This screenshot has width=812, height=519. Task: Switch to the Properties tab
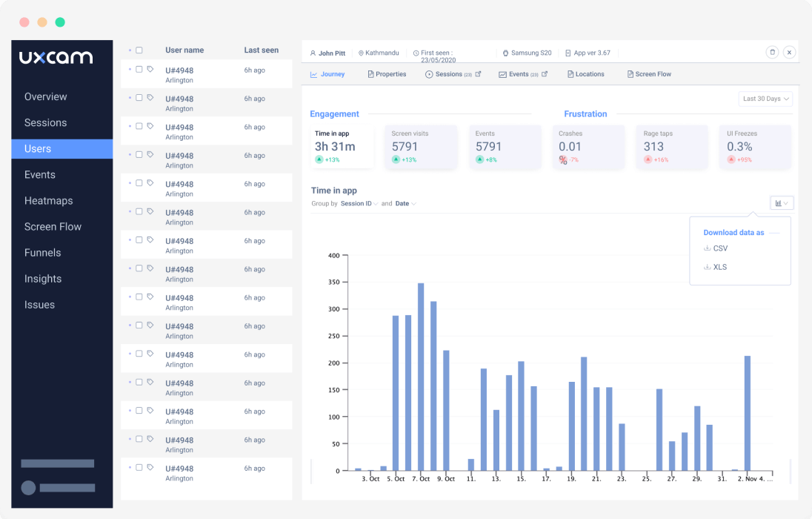(387, 74)
